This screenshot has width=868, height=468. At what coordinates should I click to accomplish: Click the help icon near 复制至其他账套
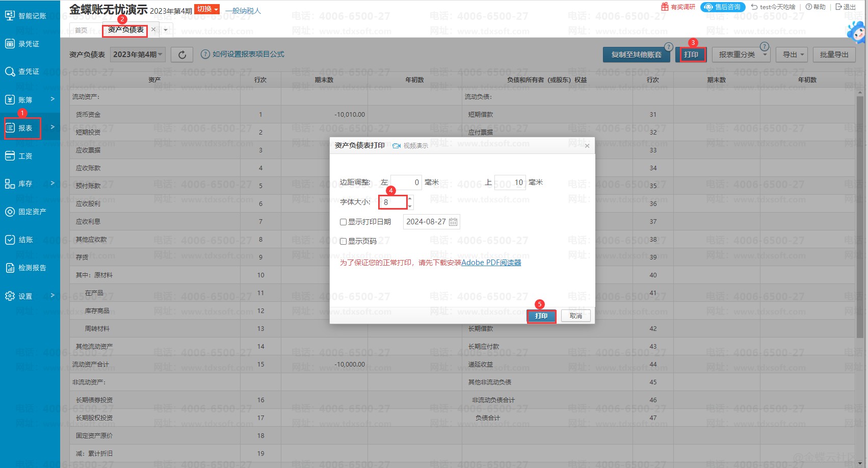[669, 46]
